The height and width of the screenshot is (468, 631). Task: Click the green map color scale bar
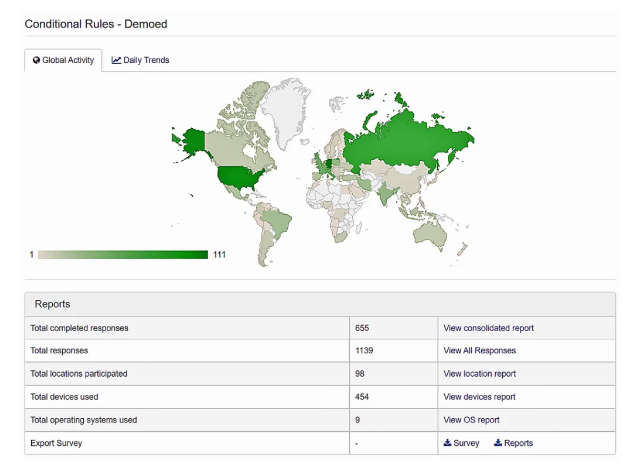click(123, 255)
